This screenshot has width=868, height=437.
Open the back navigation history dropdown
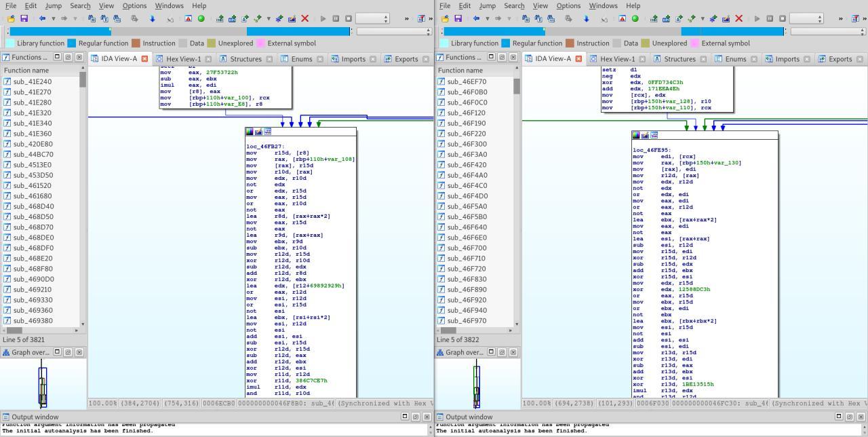54,19
